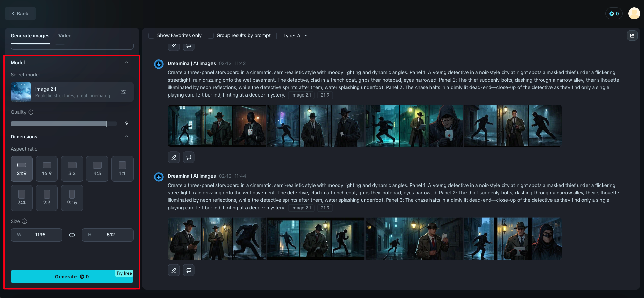The height and width of the screenshot is (298, 644).
Task: Open the user profile avatar
Action: [x=634, y=14]
